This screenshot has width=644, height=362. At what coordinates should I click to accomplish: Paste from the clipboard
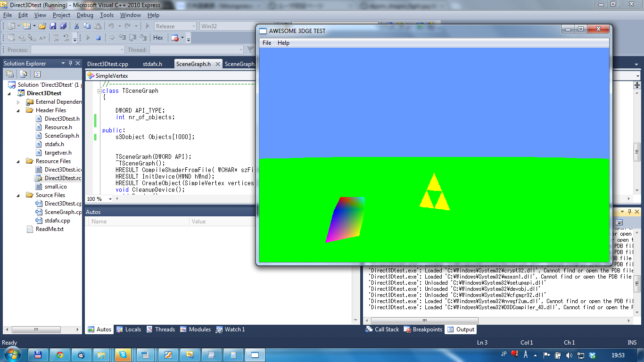click(97, 26)
